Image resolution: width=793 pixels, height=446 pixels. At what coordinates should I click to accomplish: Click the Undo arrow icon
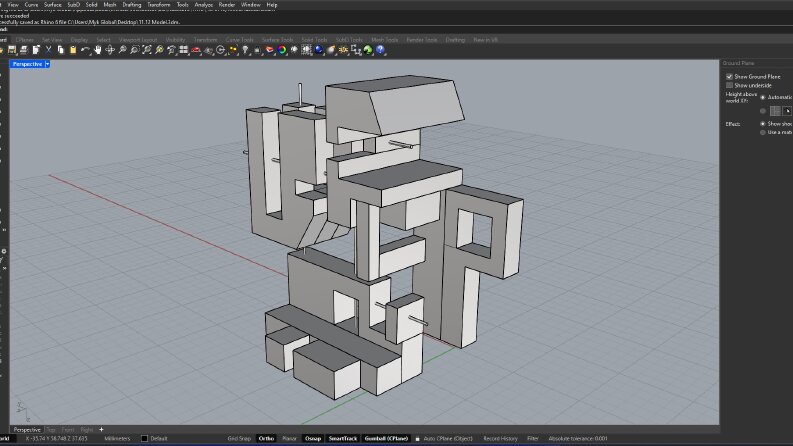pos(85,50)
